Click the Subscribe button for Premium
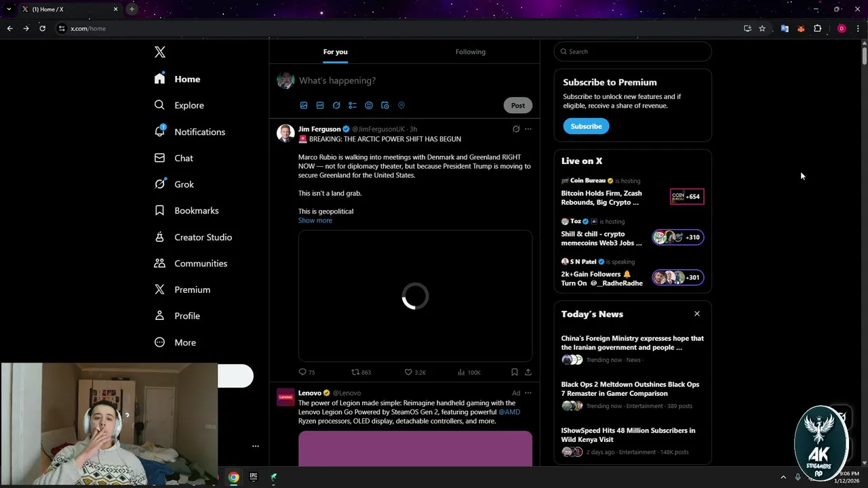This screenshot has height=488, width=868. click(586, 126)
